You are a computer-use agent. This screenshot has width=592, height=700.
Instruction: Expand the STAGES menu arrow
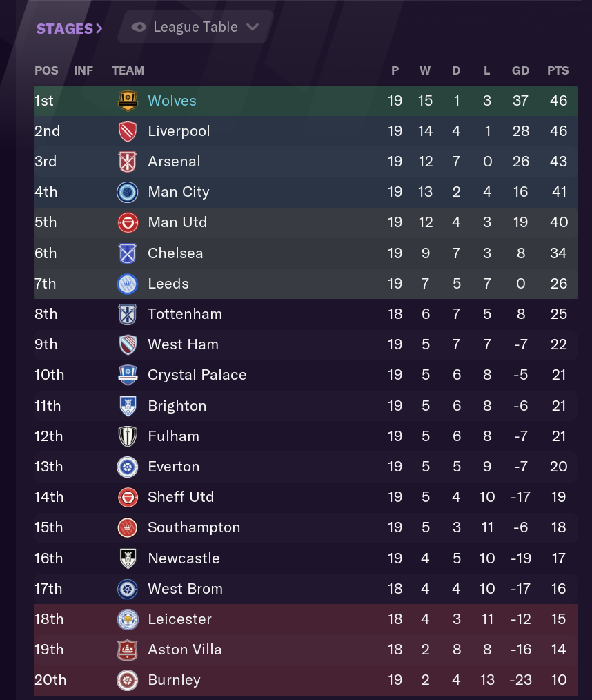point(99,29)
